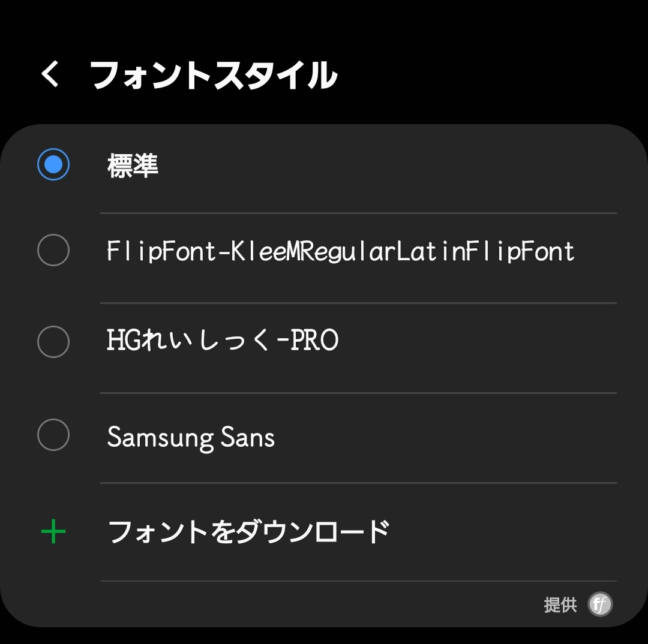Tap the unselected circle next to Samsung Sans
This screenshot has width=648, height=644.
click(x=53, y=435)
